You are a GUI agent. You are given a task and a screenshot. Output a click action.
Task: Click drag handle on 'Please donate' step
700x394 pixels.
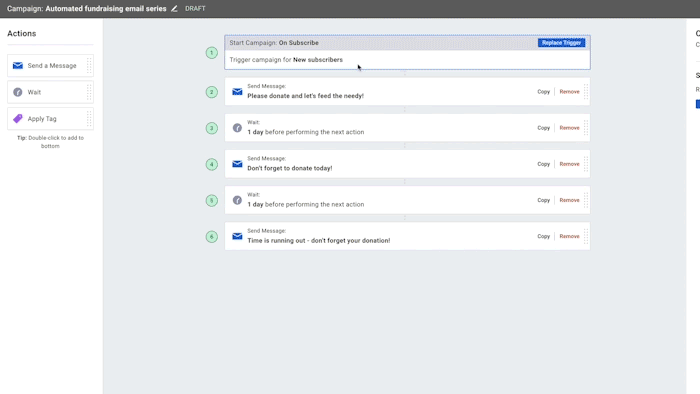(x=586, y=91)
